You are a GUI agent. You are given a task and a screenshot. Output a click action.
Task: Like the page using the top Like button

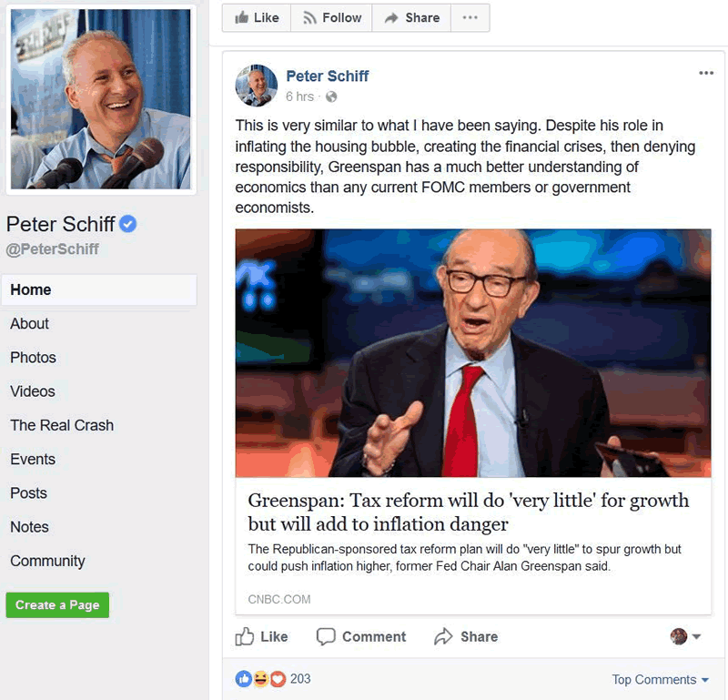(x=257, y=17)
